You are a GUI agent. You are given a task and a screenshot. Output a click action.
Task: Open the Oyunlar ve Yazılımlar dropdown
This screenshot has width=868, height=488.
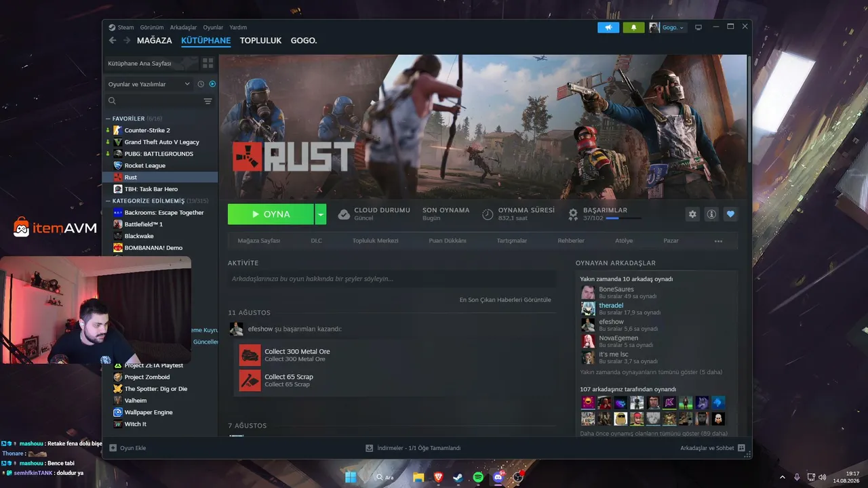point(149,84)
